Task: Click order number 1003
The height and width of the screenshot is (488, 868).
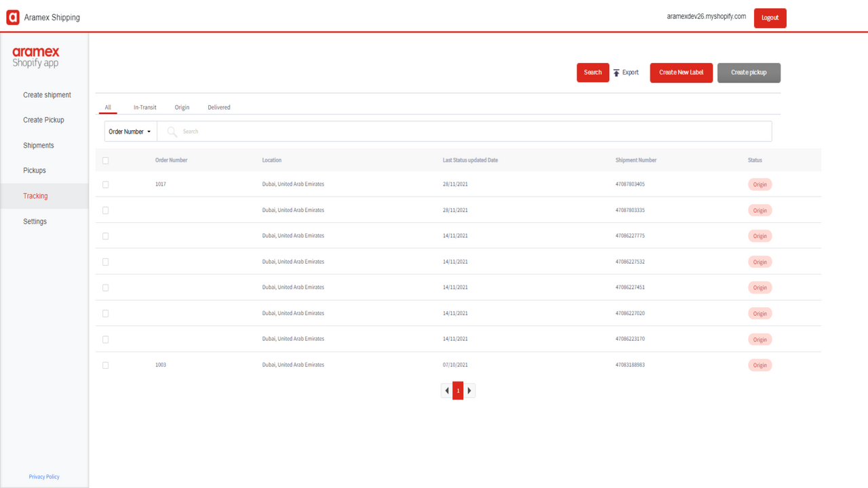Action: tap(161, 365)
